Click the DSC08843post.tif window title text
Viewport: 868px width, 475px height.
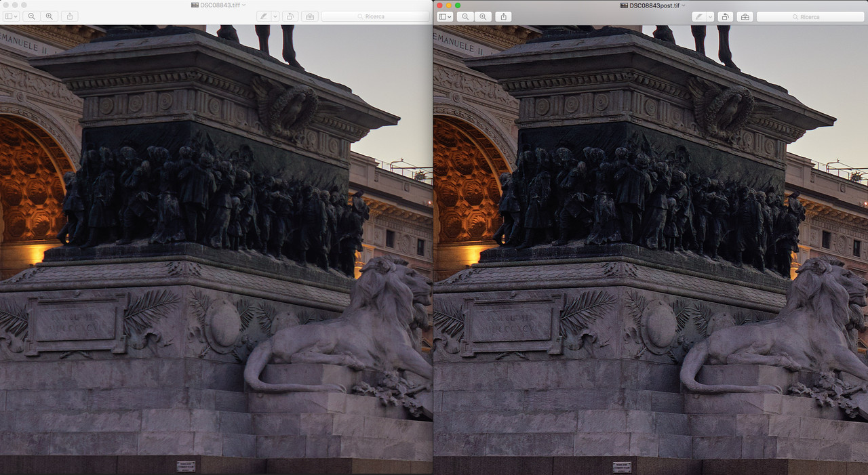(x=654, y=5)
